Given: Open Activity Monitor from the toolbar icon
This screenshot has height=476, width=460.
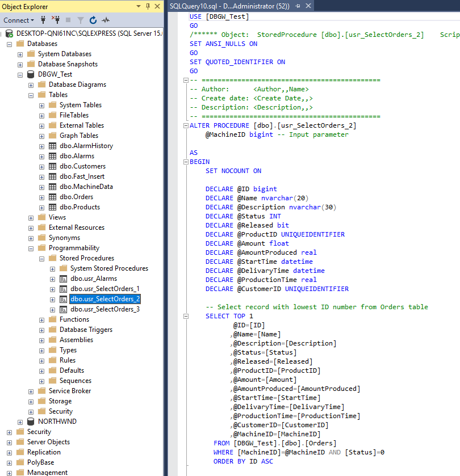Looking at the screenshot, I should (x=106, y=20).
